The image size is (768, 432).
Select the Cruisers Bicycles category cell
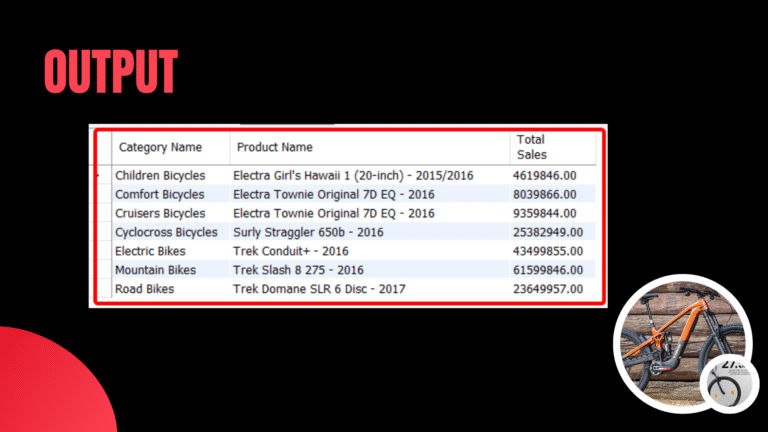pyautogui.click(x=160, y=214)
